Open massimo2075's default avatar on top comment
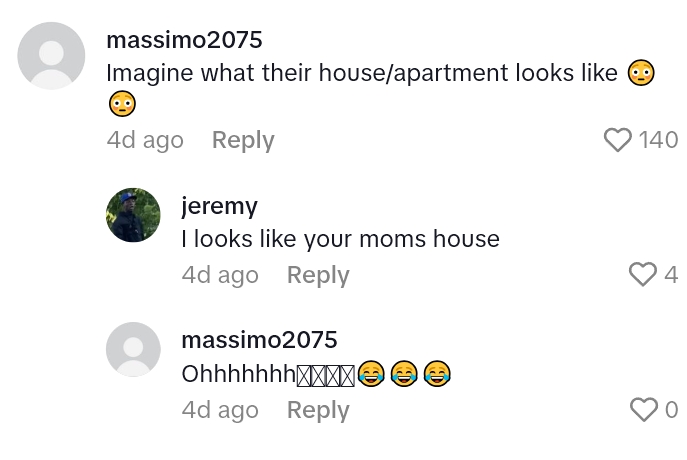 (x=51, y=56)
